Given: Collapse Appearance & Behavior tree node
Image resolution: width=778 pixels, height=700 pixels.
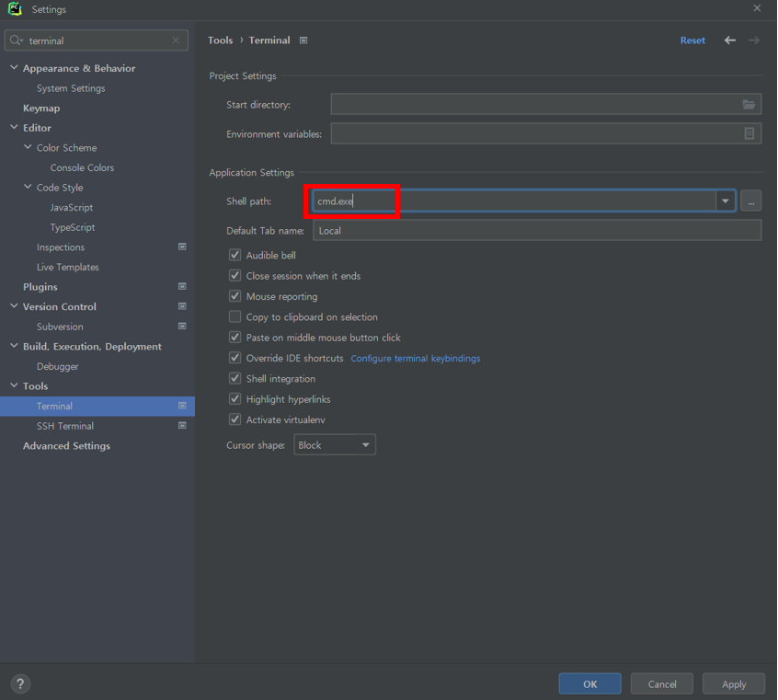Looking at the screenshot, I should coord(14,67).
